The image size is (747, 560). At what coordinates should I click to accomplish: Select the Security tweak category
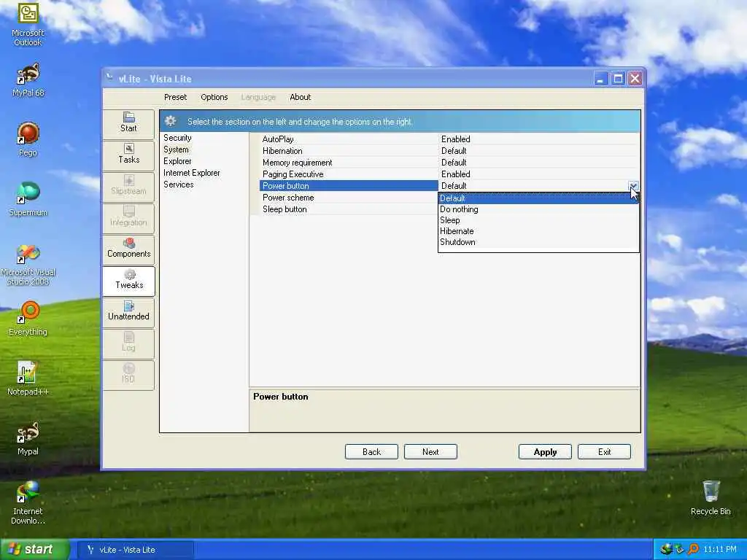pyautogui.click(x=177, y=138)
